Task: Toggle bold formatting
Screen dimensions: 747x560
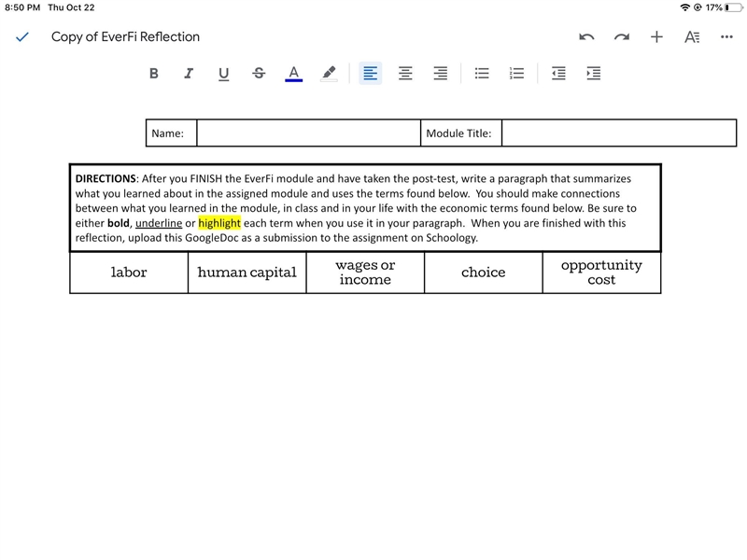Action: pos(153,74)
